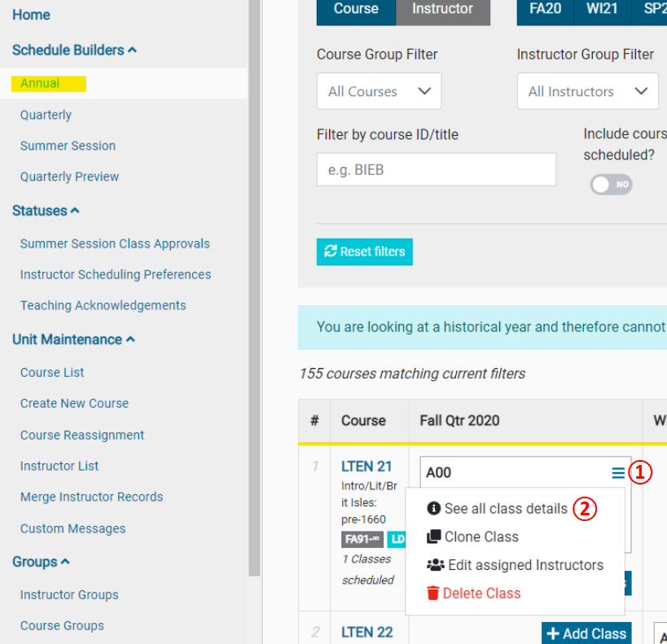Click the Filter by course ID/title field
The image size is (667, 644).
436,170
